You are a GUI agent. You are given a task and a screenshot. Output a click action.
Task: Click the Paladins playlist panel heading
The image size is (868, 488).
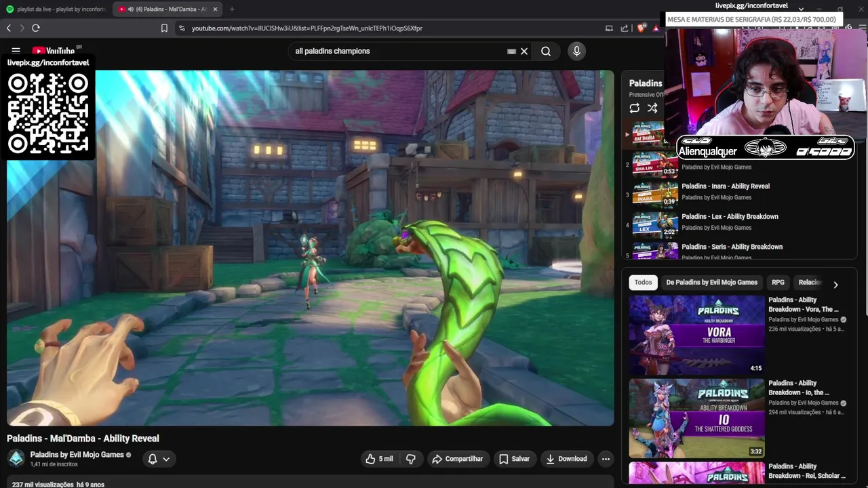(646, 83)
